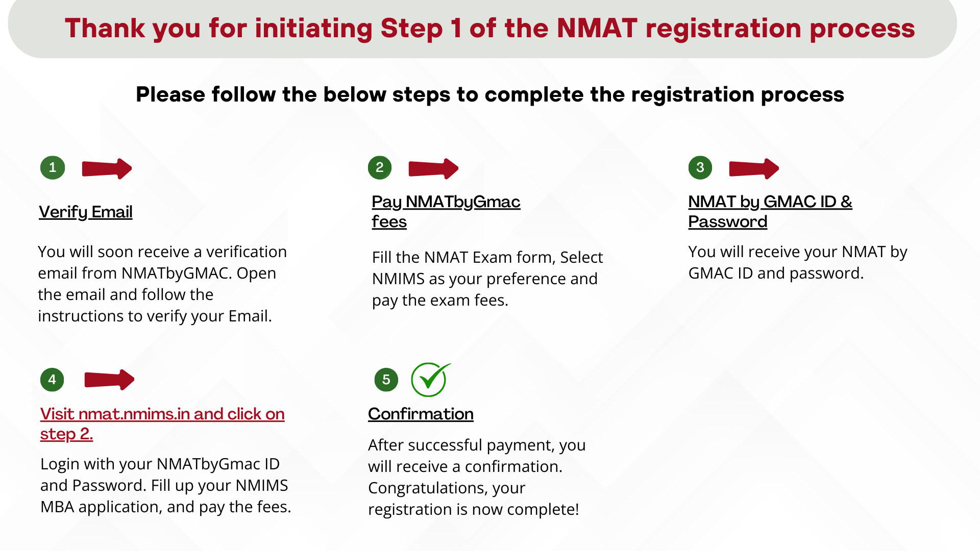Open the Verify Email heading link
The width and height of the screenshot is (980, 551).
click(x=86, y=212)
